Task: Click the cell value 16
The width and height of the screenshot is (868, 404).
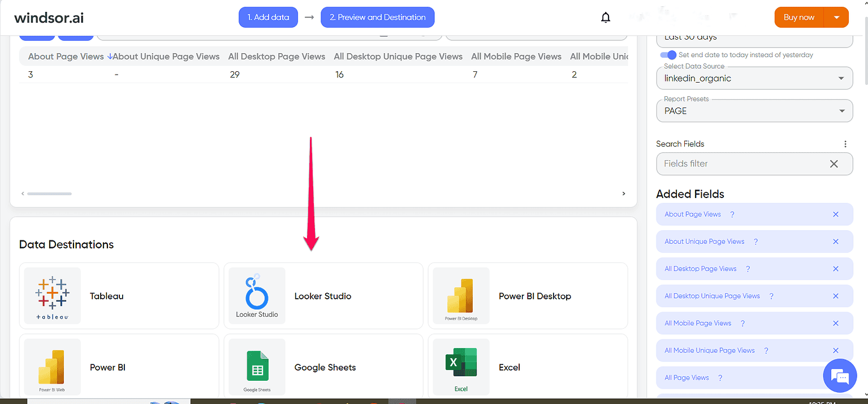Action: tap(339, 75)
